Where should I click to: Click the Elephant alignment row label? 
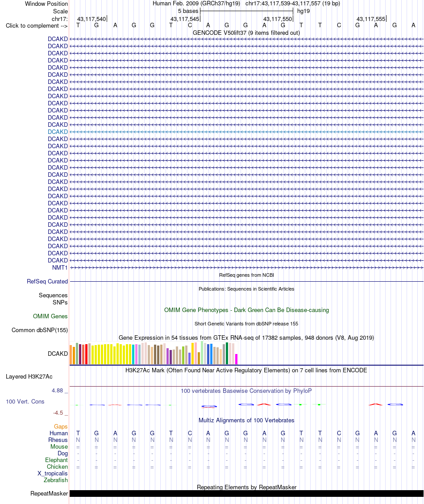point(56,460)
